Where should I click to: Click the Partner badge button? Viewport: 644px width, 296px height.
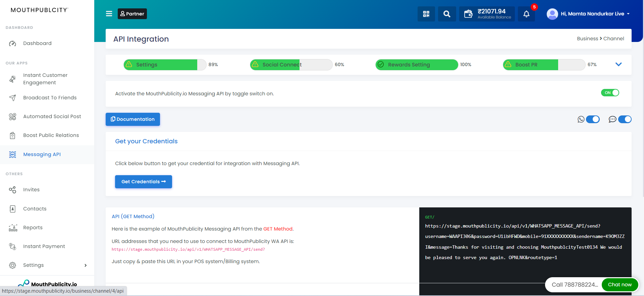point(132,14)
